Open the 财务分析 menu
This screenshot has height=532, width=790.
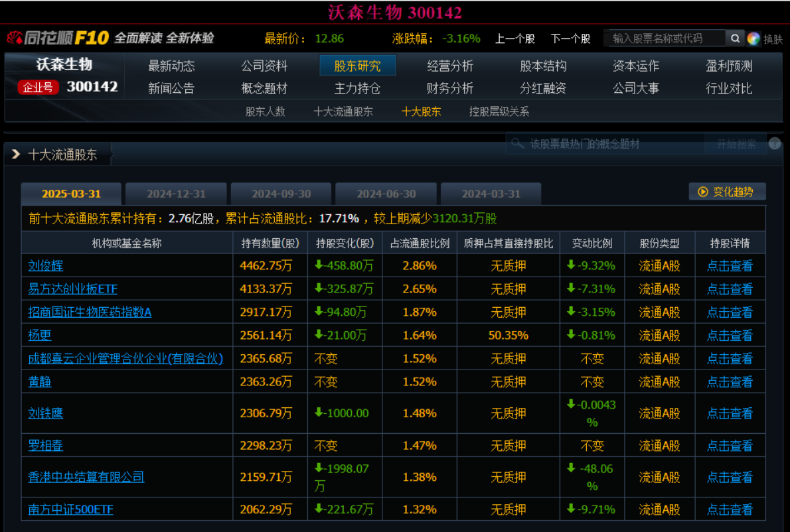[x=450, y=89]
